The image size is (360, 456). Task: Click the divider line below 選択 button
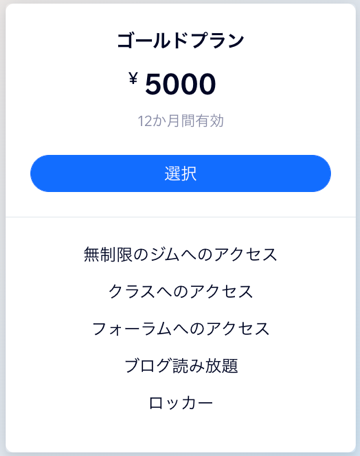pyautogui.click(x=180, y=217)
